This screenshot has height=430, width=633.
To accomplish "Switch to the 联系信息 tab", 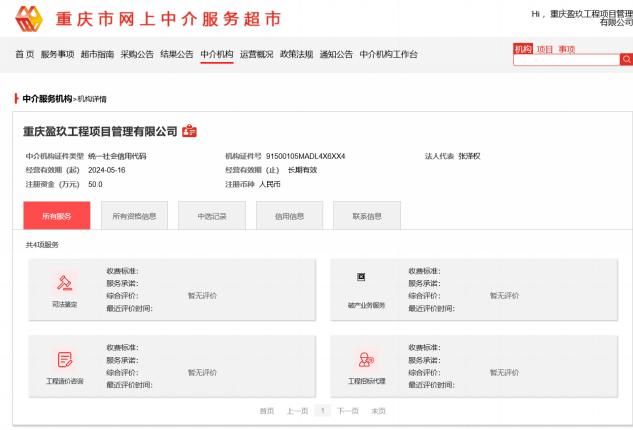I will (367, 216).
